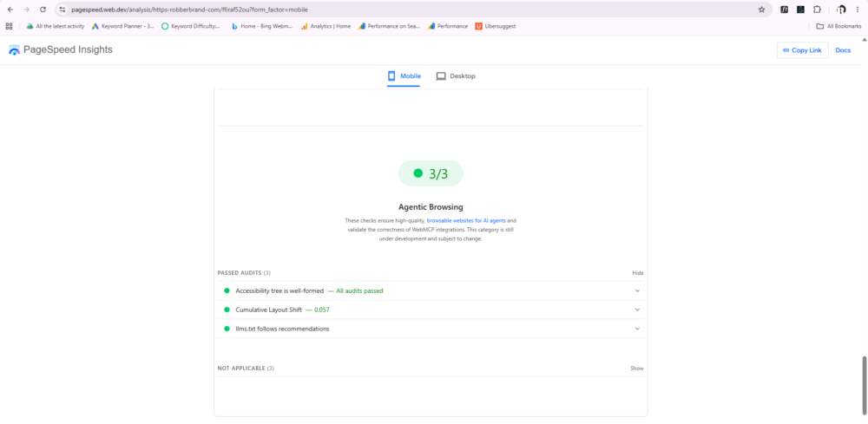Viewport: 868px width, 424px height.
Task: Hide the Passed Audits section
Action: (638, 273)
